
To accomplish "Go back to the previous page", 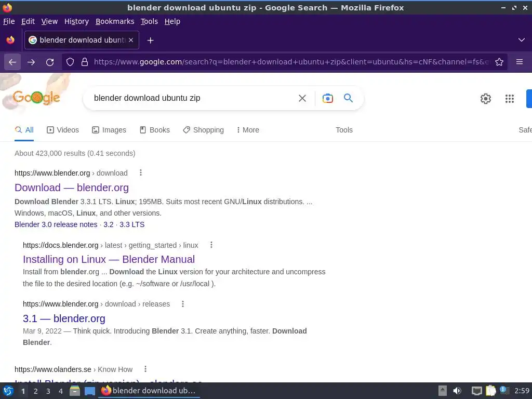I will pyautogui.click(x=12, y=62).
